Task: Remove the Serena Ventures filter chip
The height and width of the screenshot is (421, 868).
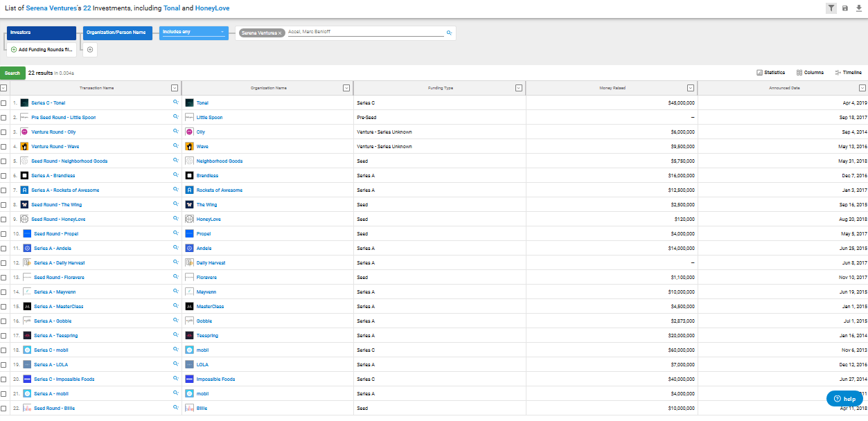Action: (280, 33)
